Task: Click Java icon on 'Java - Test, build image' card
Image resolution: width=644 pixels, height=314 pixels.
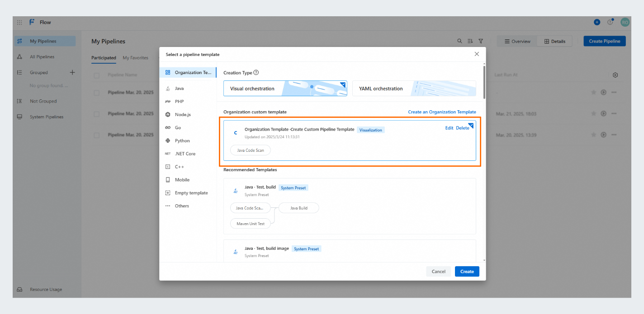Action: [236, 252]
